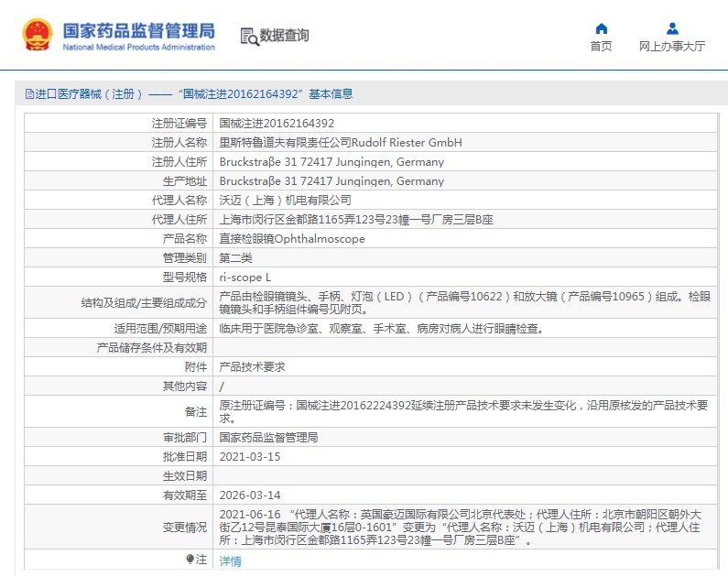728x577 pixels.
Task: Go to 首页 home page
Action: tap(601, 47)
